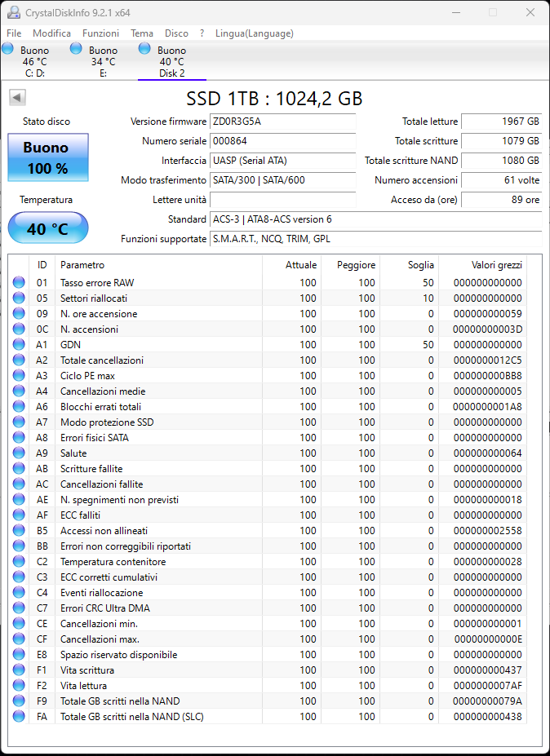
Task: Click status icon of Settori riallocati row
Action: 19,298
